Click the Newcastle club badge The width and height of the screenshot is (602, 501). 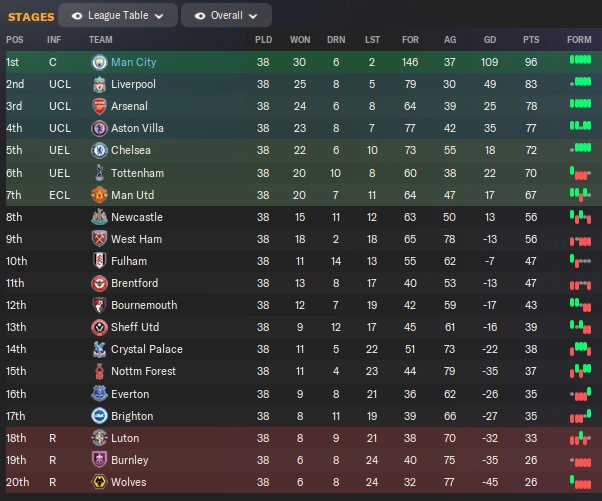(x=98, y=216)
